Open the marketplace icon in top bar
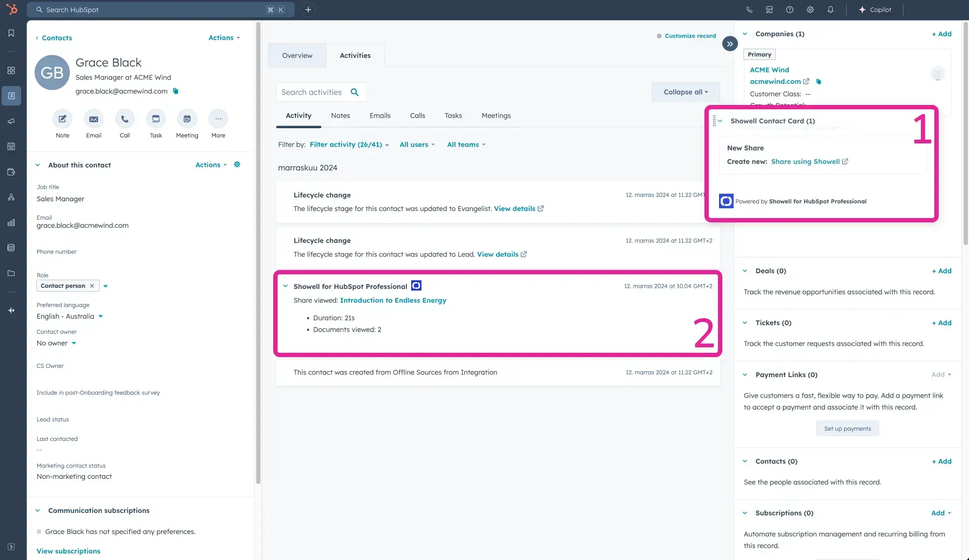This screenshot has width=969, height=560. pos(769,10)
